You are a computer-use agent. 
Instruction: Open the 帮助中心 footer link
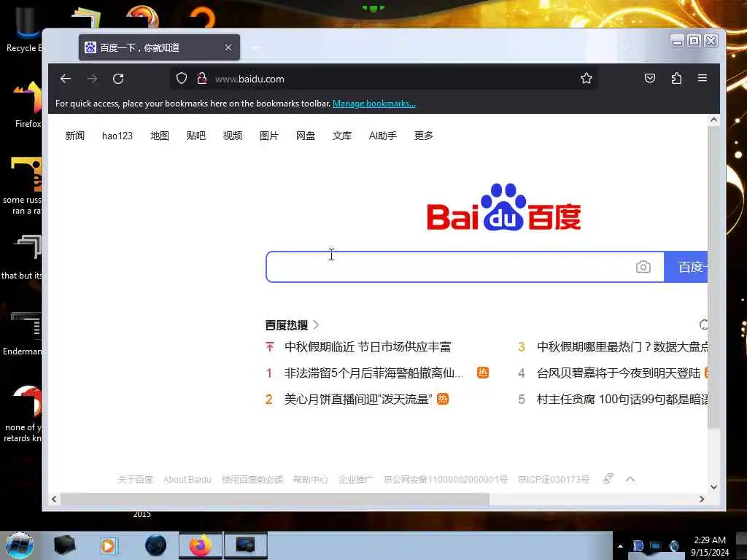pyautogui.click(x=310, y=480)
